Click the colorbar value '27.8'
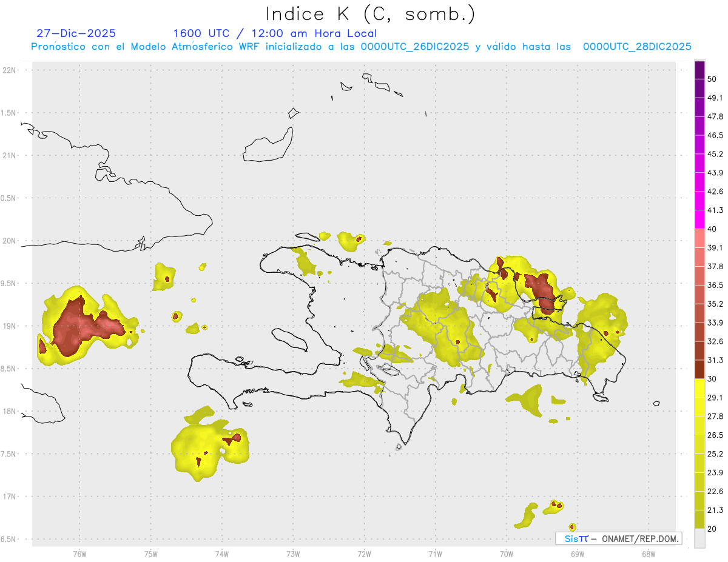728x562 pixels. (x=715, y=416)
